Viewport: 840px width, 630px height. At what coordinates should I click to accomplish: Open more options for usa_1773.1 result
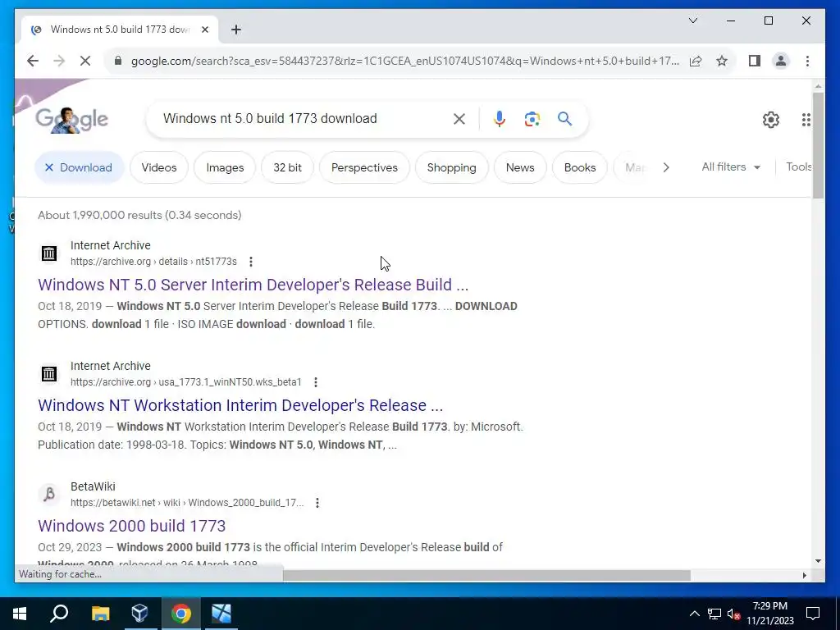pos(316,382)
